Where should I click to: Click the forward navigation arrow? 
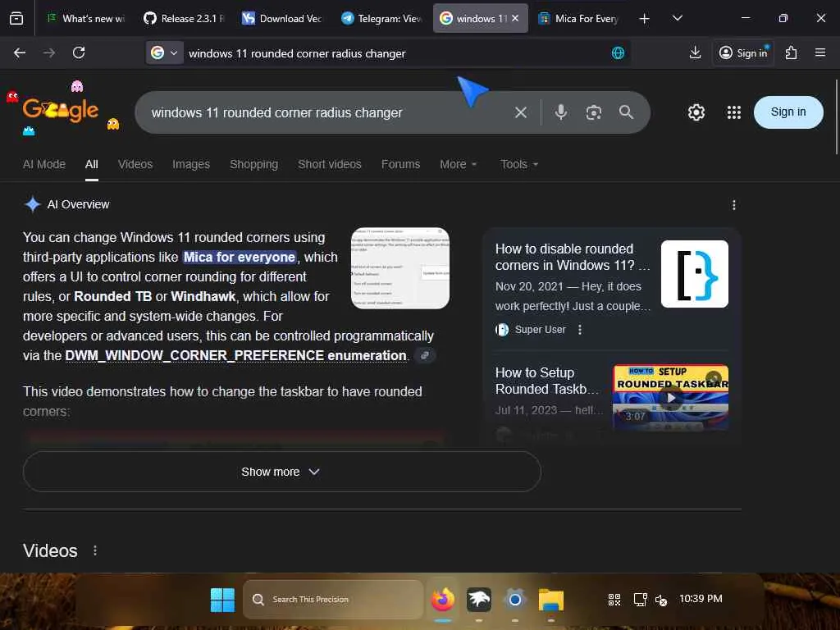click(x=49, y=52)
